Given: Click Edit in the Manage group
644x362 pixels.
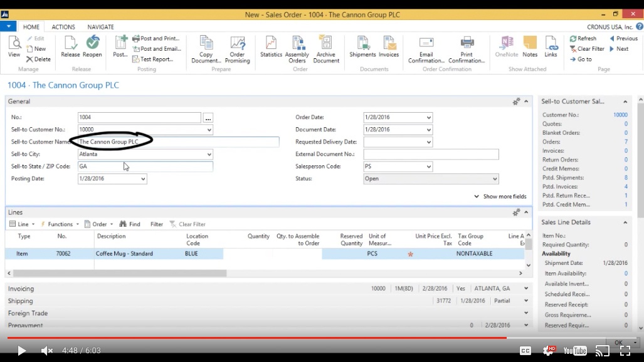Looking at the screenshot, I should [36, 39].
